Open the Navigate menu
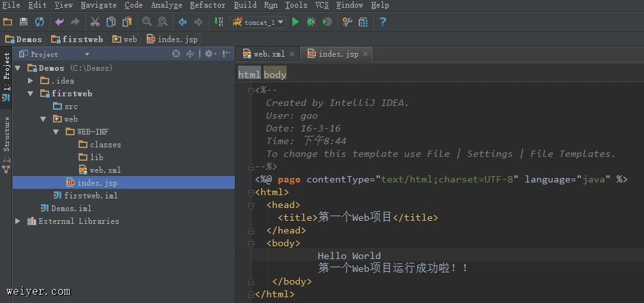The width and height of the screenshot is (644, 303). pos(98,5)
